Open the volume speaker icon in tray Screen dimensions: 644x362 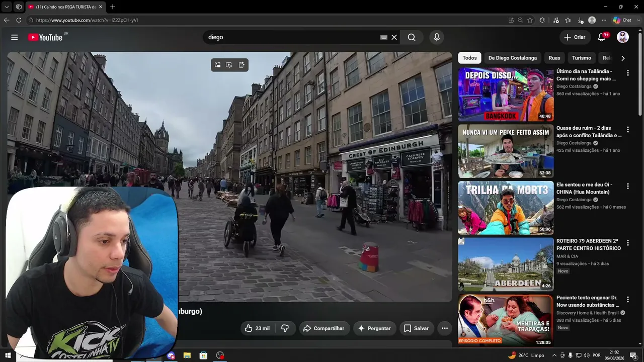(587, 355)
